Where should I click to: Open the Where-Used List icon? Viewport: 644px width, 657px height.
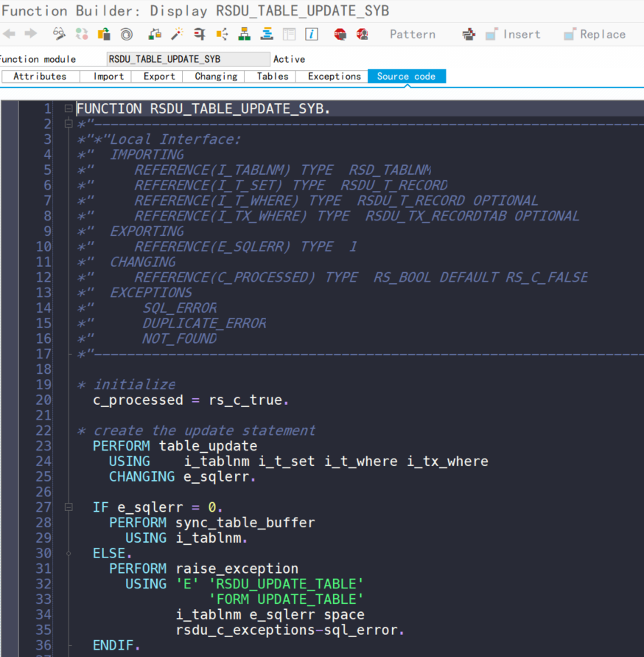[200, 34]
